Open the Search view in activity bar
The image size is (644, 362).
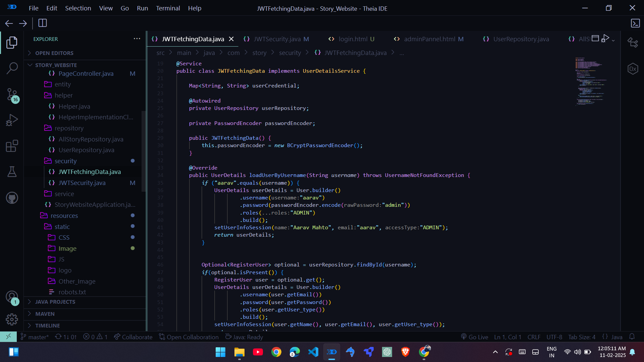click(12, 68)
